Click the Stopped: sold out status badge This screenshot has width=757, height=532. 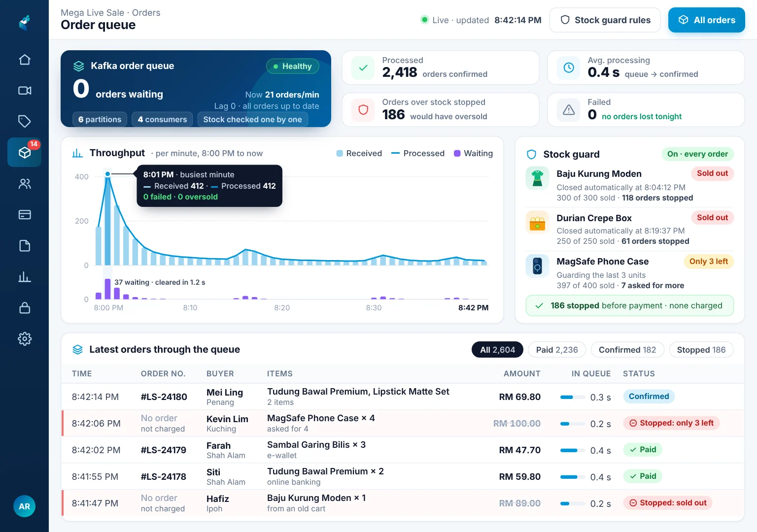point(668,503)
